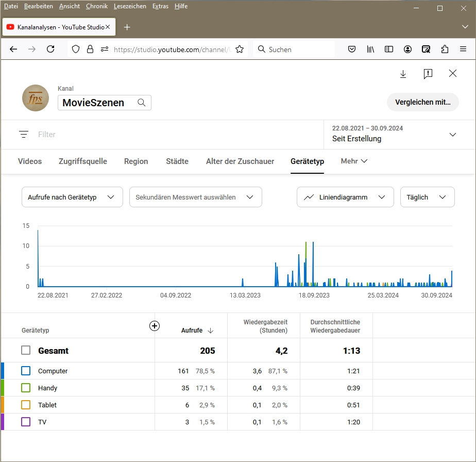Click the Aufrufe column header
Image resolution: width=476 pixels, height=462 pixels.
[192, 331]
